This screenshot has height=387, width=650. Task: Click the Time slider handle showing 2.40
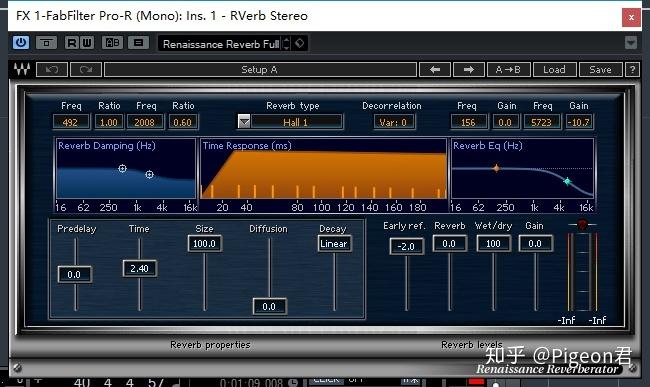pyautogui.click(x=140, y=268)
